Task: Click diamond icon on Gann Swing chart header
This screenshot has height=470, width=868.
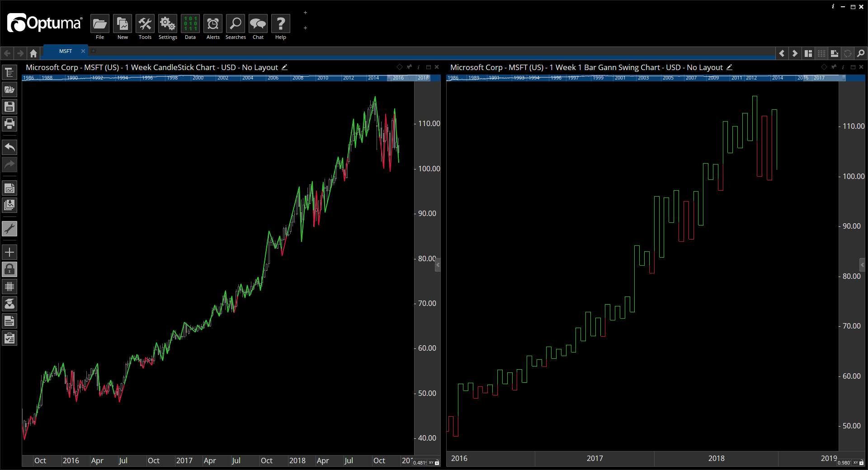Action: (x=824, y=67)
